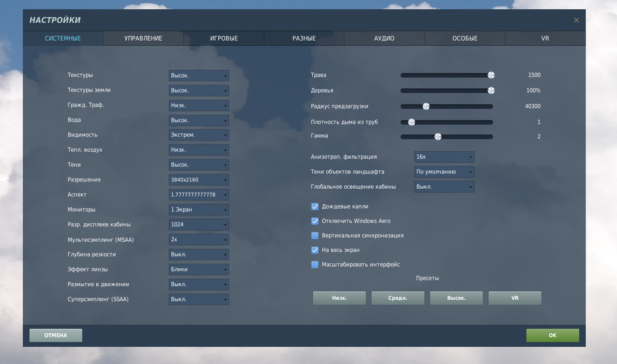Screen dimensions: 617x364
Task: Uncheck the Дождевые капли checkbox
Action: [315, 207]
